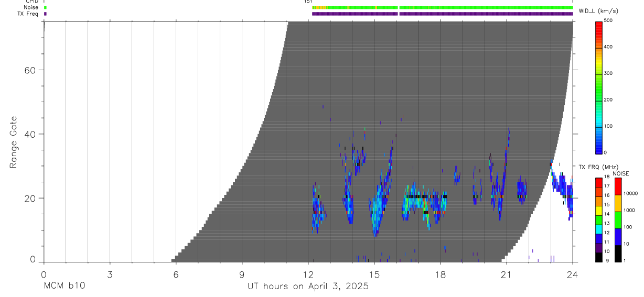Click the 24 UT hour tick label
The image size is (644, 297).
coord(572,274)
